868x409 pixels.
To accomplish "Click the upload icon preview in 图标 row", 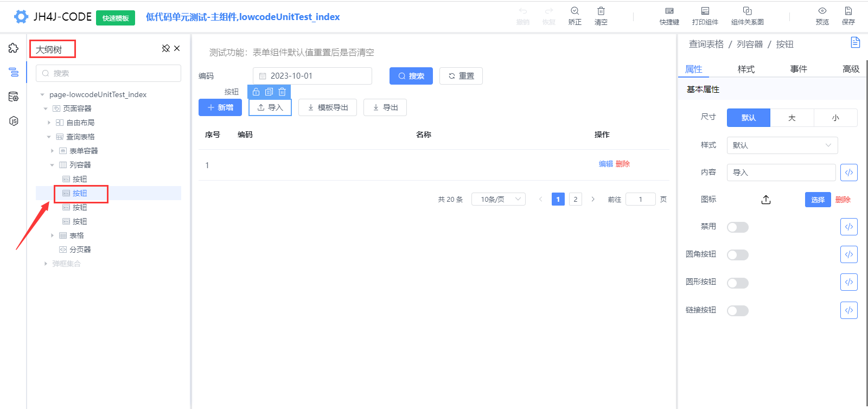I will tap(766, 200).
